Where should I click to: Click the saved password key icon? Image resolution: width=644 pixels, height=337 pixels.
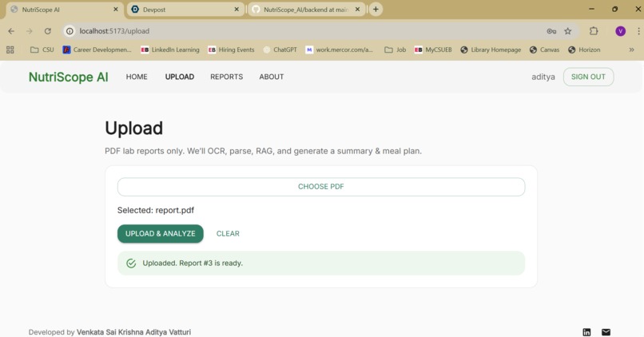click(x=551, y=31)
